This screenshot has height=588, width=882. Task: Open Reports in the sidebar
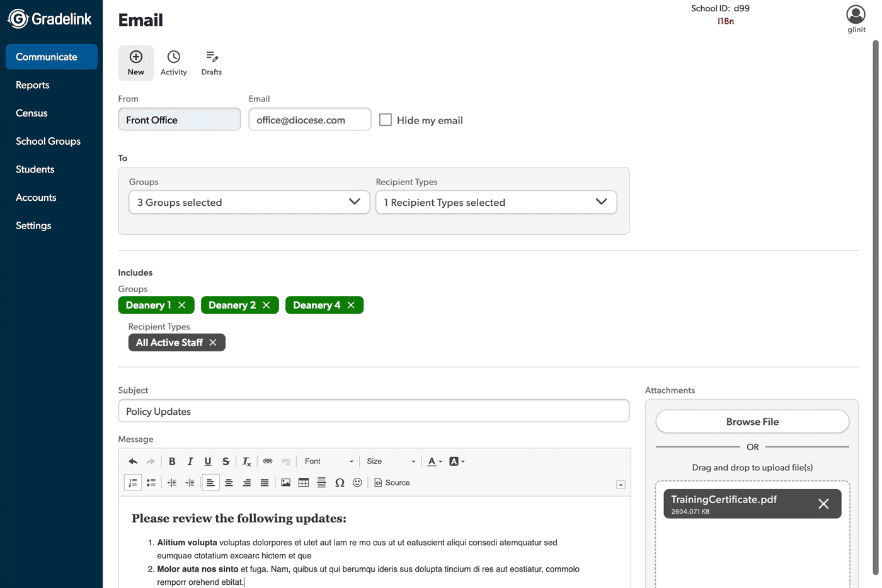click(x=33, y=85)
